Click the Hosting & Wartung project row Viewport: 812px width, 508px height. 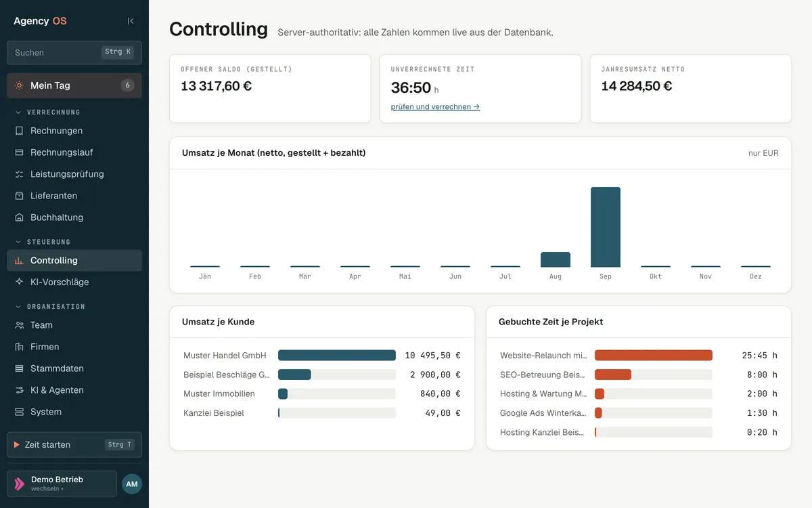(639, 394)
